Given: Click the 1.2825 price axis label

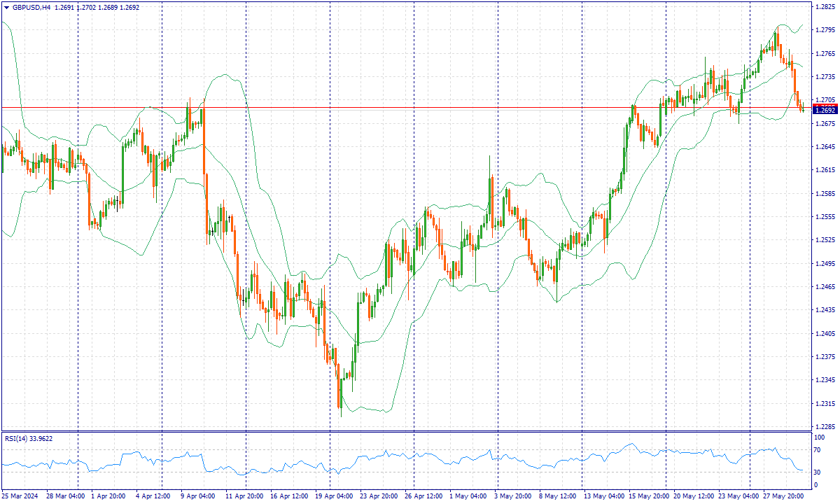Looking at the screenshot, I should [x=825, y=6].
